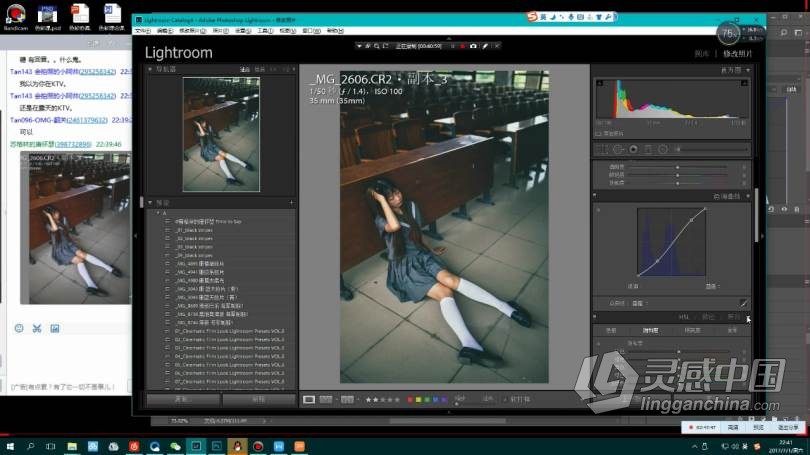Viewport: 810px width, 455px height.
Task: Switch to the Library module
Action: tap(702, 53)
